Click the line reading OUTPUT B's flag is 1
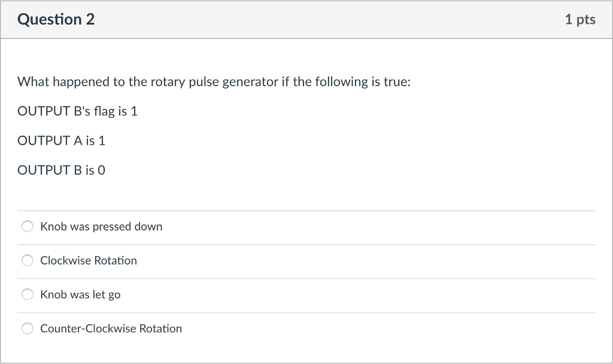 pos(77,111)
